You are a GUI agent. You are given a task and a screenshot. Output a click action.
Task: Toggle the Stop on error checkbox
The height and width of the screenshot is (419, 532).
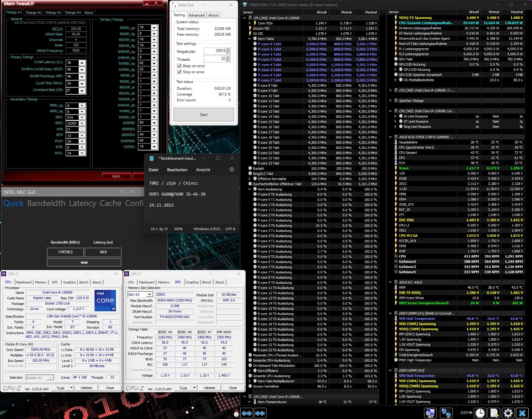coord(179,72)
